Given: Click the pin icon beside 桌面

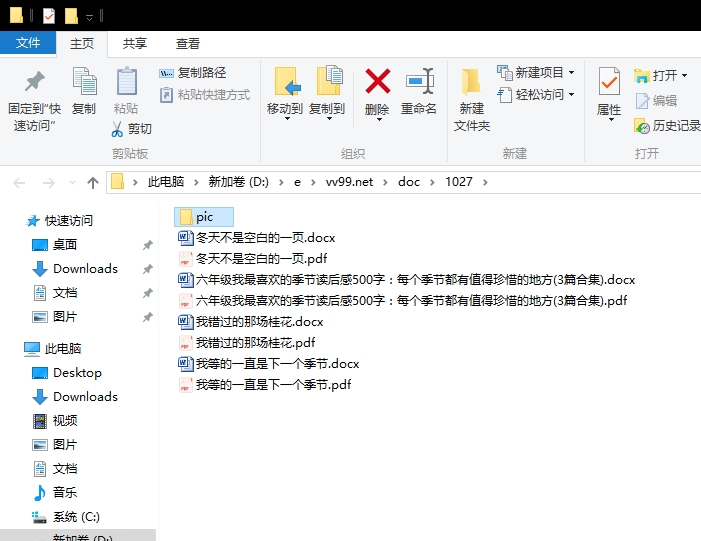Looking at the screenshot, I should pos(148,245).
